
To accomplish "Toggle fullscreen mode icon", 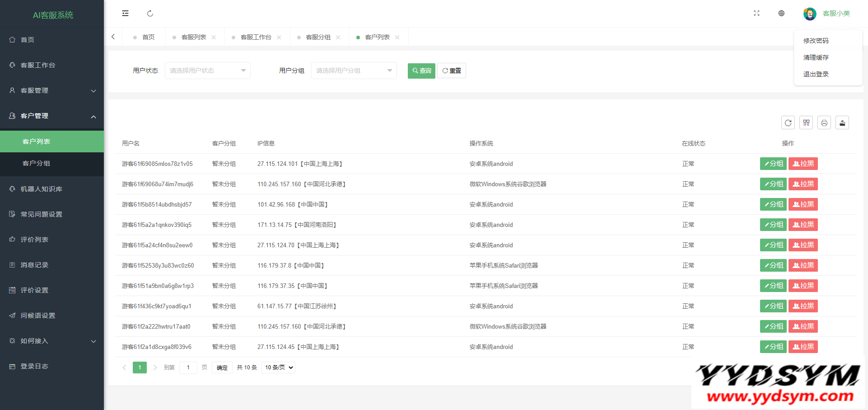I will coord(756,14).
